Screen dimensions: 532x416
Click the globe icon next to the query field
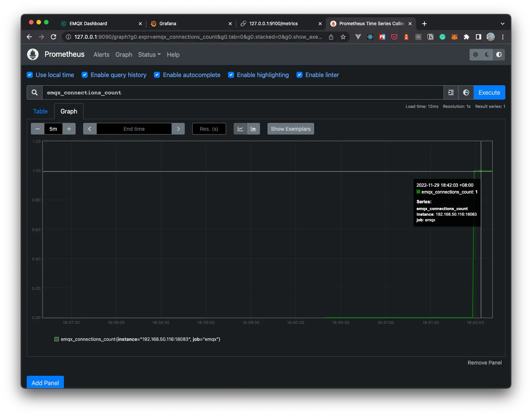[466, 92]
